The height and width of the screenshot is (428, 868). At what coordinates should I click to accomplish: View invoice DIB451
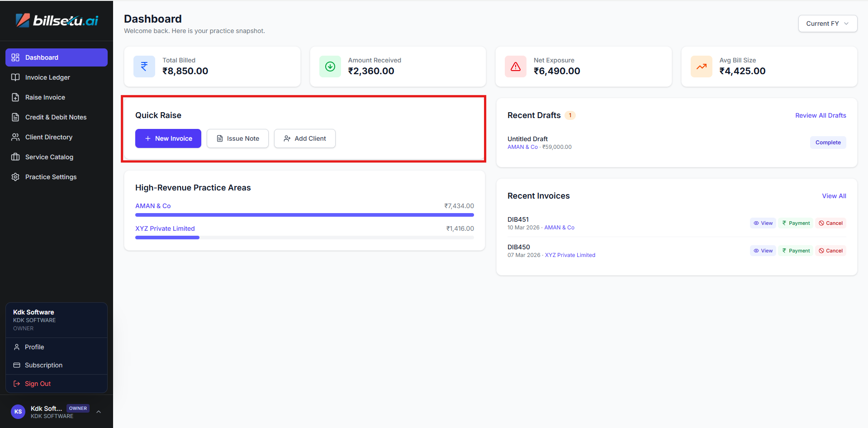(763, 223)
